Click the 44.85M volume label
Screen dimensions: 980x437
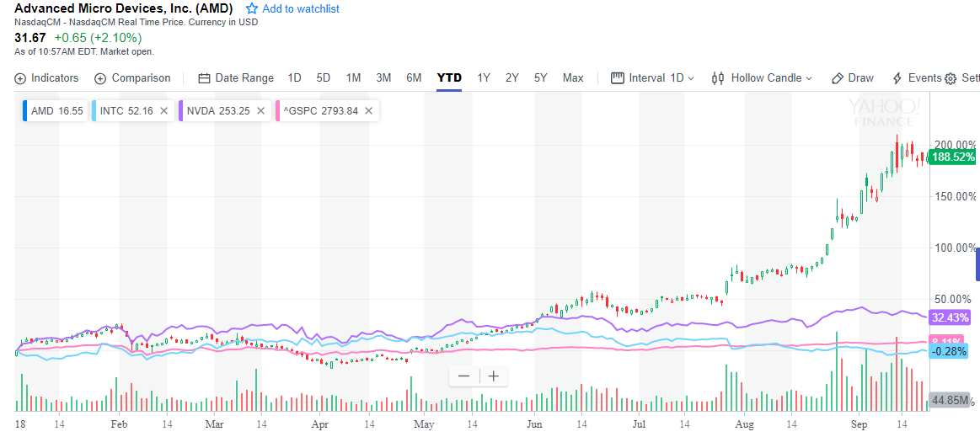click(950, 400)
